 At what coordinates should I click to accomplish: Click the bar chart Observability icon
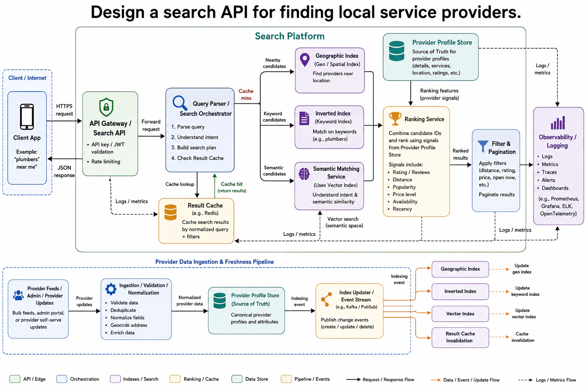(x=558, y=123)
